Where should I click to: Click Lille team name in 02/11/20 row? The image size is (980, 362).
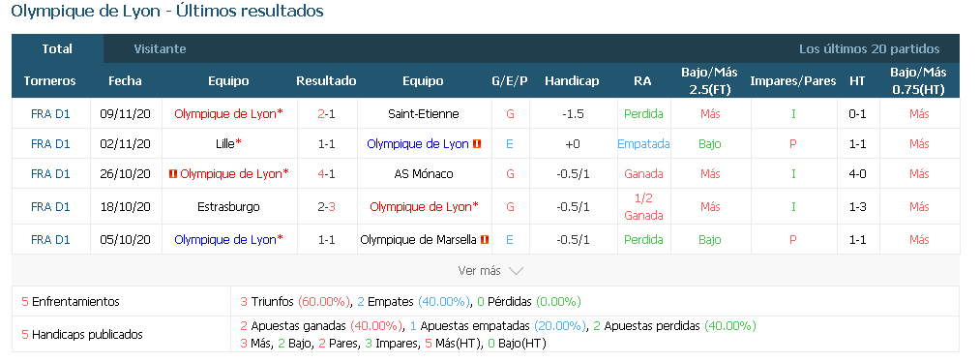click(x=225, y=144)
